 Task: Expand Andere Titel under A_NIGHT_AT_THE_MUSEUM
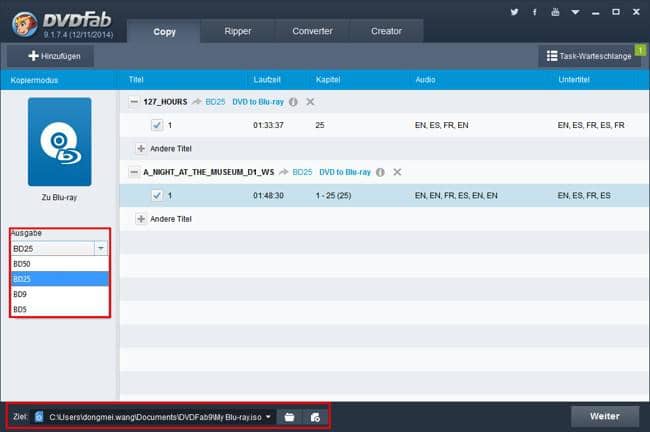point(141,219)
